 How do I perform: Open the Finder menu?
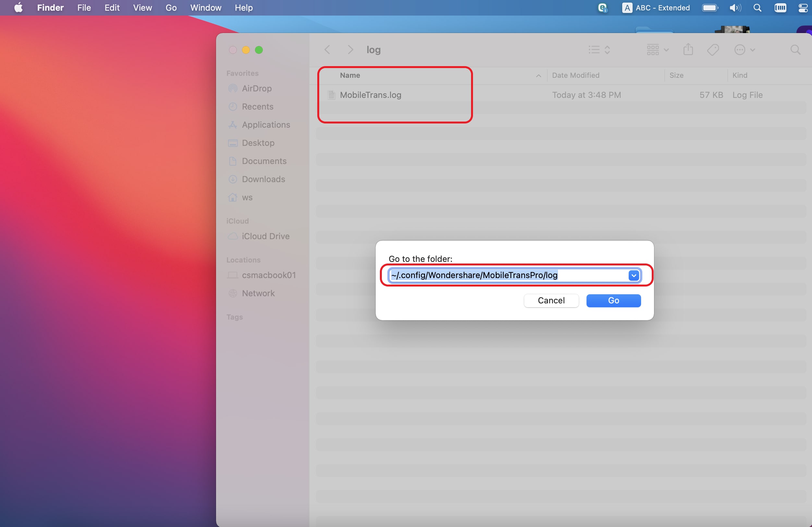pos(50,7)
